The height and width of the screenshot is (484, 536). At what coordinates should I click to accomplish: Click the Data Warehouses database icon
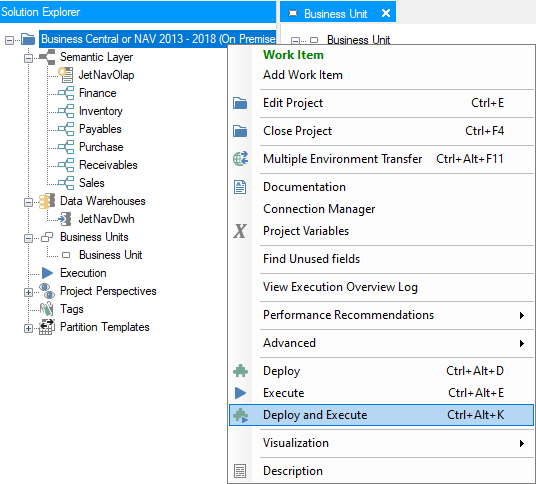[47, 201]
